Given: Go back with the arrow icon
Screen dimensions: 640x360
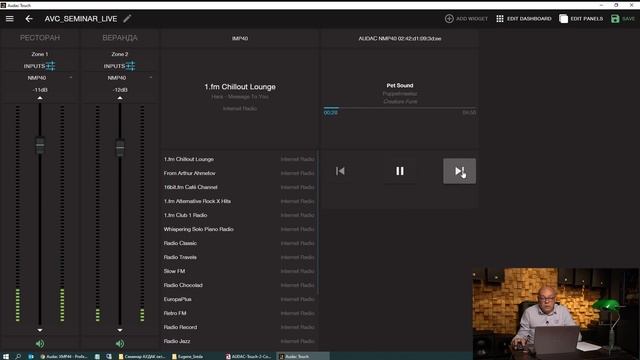Looking at the screenshot, I should pos(29,19).
